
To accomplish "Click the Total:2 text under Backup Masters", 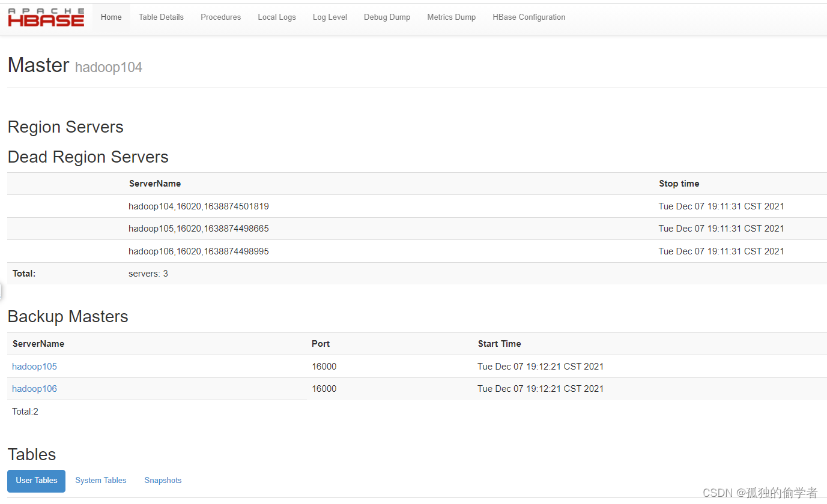I will (25, 412).
